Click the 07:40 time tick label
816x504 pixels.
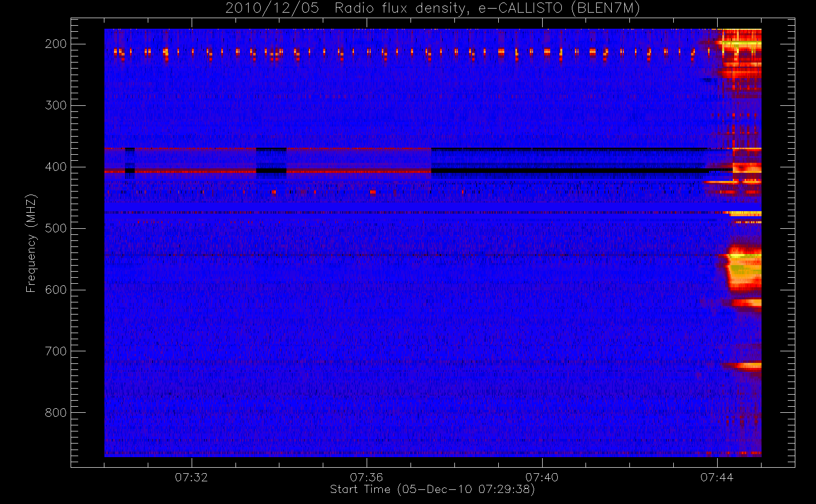tap(542, 477)
